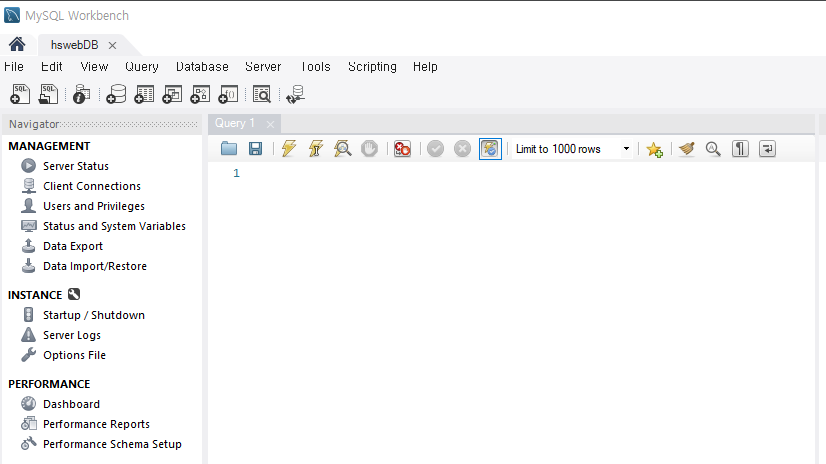Search table data icon
Image resolution: width=826 pixels, height=464 pixels.
[262, 94]
